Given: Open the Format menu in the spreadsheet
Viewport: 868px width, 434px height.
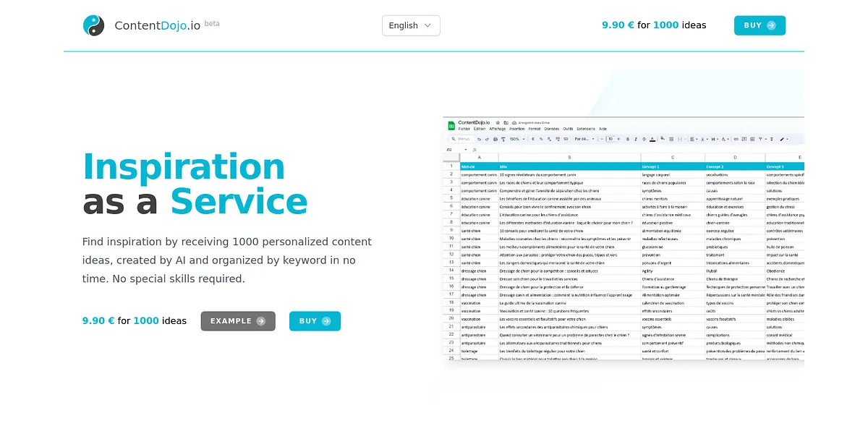Looking at the screenshot, I should [x=534, y=129].
